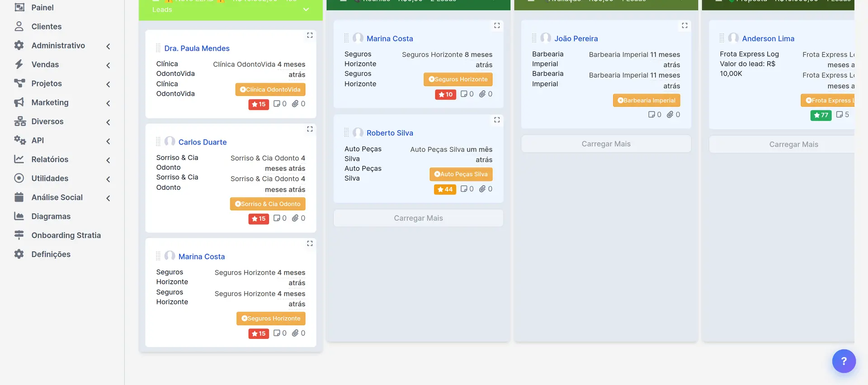Click the Clientes person icon
Image resolution: width=868 pixels, height=385 pixels.
[19, 26]
